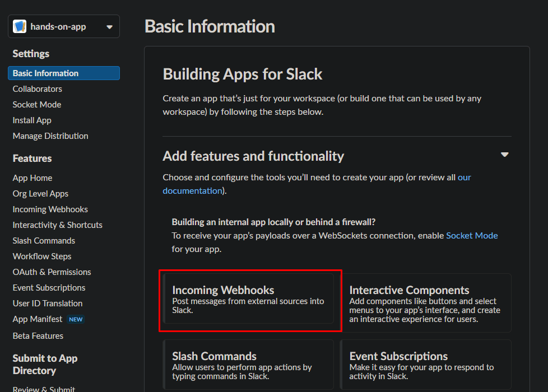Click the Settings sidebar heading
Image resolution: width=548 pixels, height=392 pixels.
31,54
